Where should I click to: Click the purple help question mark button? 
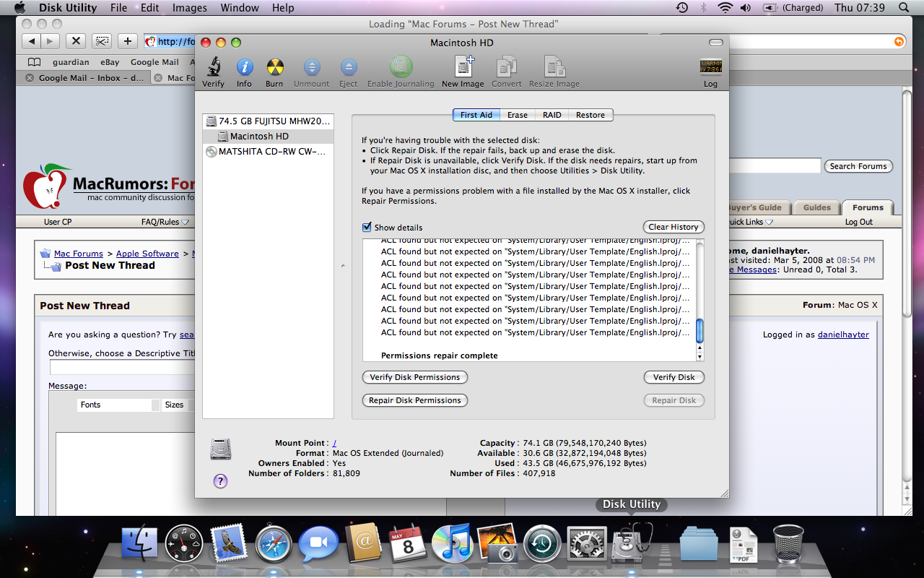pyautogui.click(x=221, y=481)
